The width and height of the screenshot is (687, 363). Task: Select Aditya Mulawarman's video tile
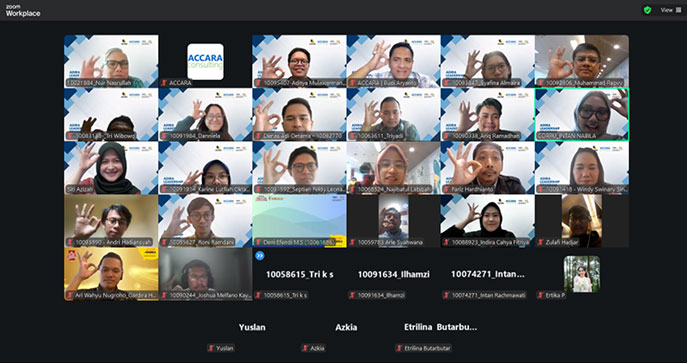point(299,61)
